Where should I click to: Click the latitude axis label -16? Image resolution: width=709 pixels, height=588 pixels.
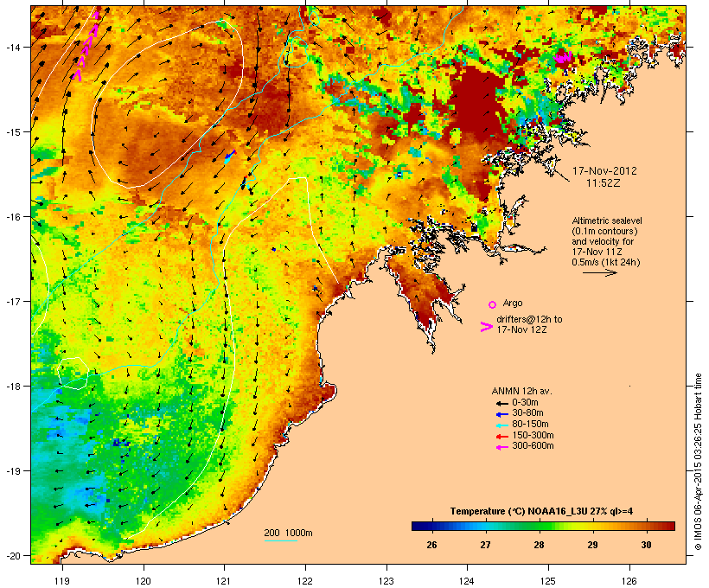[x=12, y=217]
